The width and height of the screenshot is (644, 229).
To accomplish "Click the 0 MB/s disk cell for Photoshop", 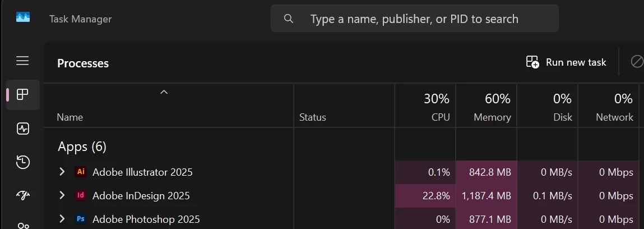I will point(548,219).
